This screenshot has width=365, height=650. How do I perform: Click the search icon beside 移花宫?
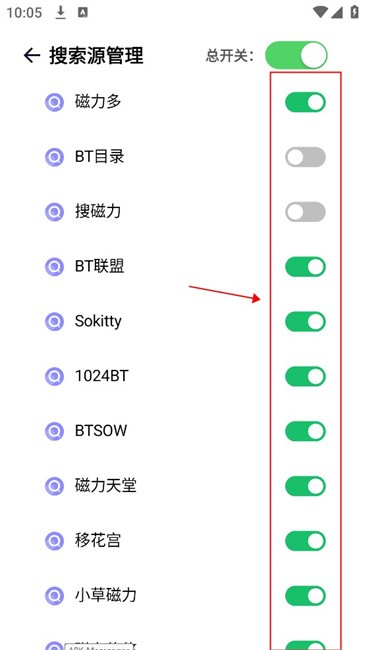tap(54, 541)
